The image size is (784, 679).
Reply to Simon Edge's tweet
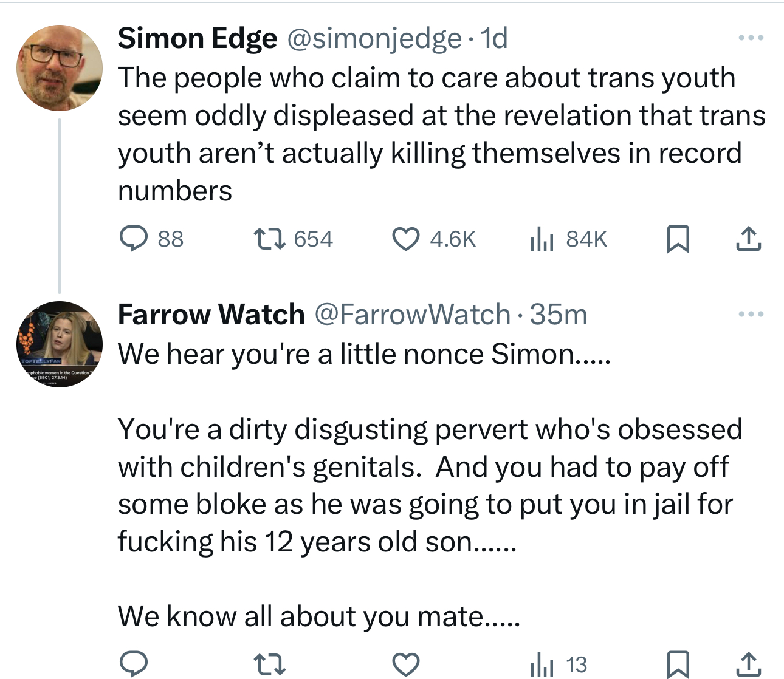pos(133,239)
